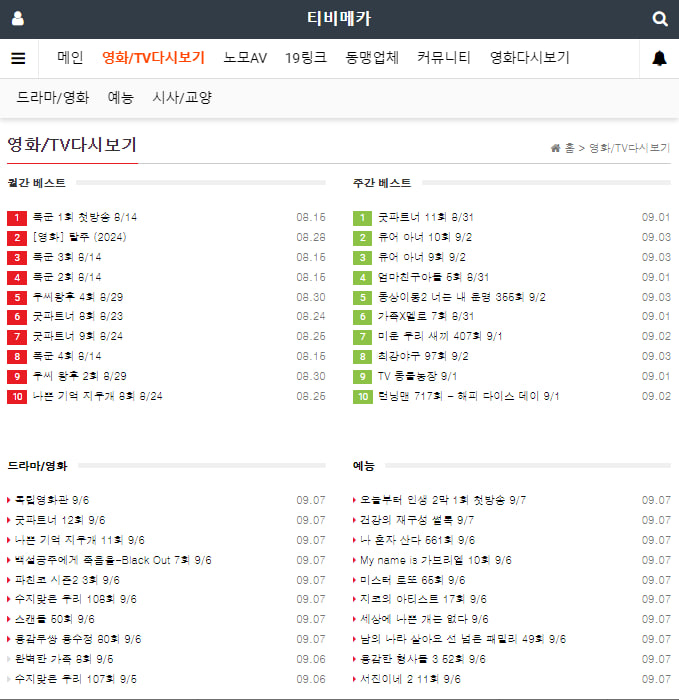Image resolution: width=679 pixels, height=700 pixels.
Task: Open '나쁜 기억 지우개 8회 8/24' entry
Action: [98, 396]
